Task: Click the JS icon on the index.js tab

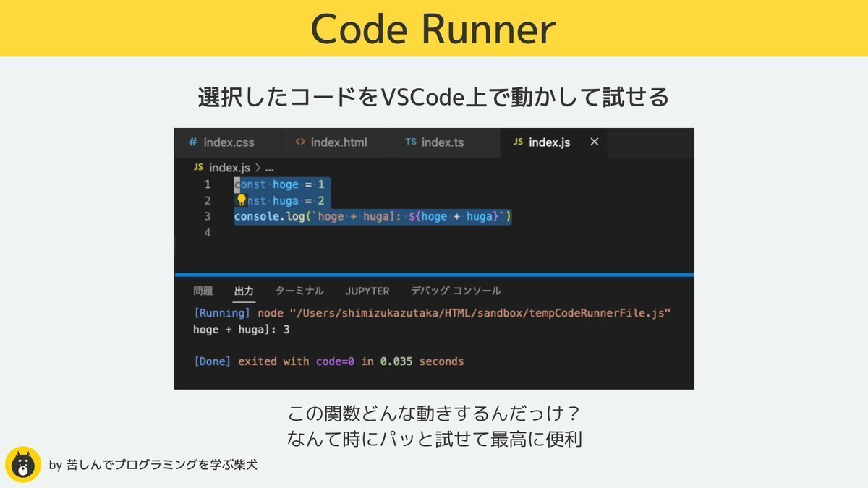Action: tap(519, 142)
